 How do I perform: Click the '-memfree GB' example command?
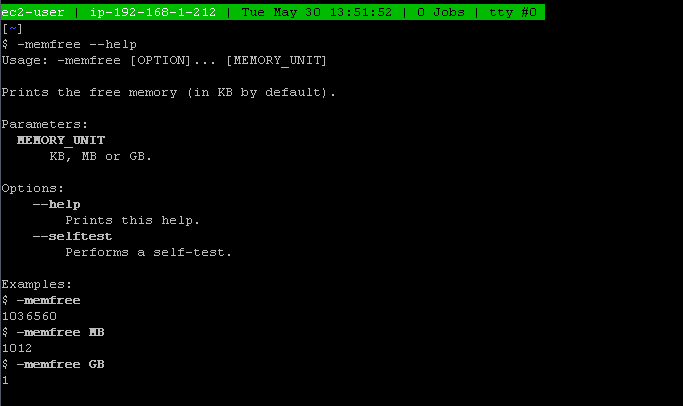(x=61, y=364)
